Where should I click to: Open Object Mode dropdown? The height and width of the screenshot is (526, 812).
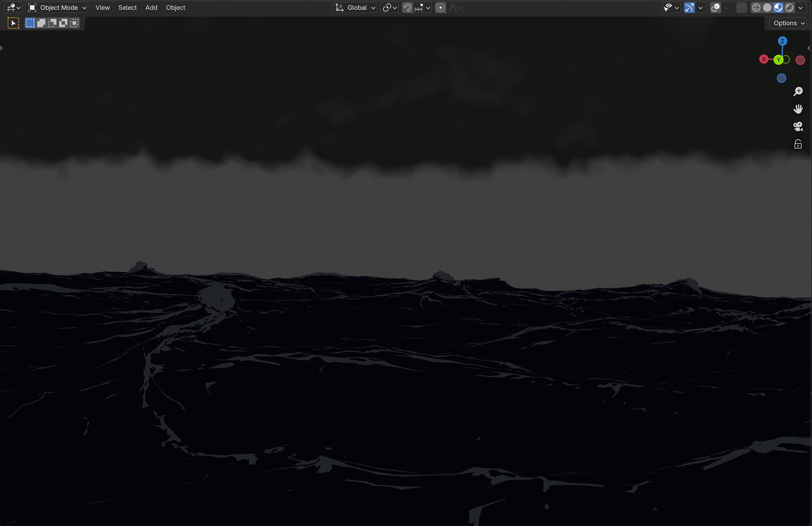point(58,8)
